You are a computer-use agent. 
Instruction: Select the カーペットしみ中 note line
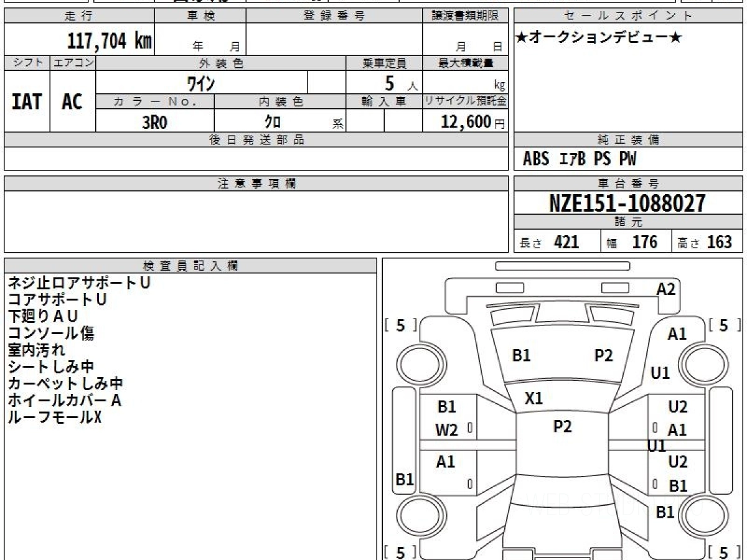click(65, 384)
